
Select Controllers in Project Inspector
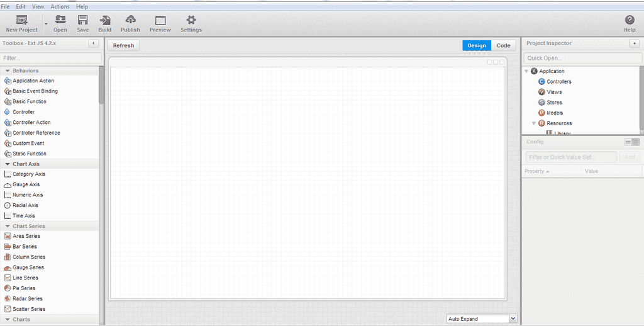[555, 81]
